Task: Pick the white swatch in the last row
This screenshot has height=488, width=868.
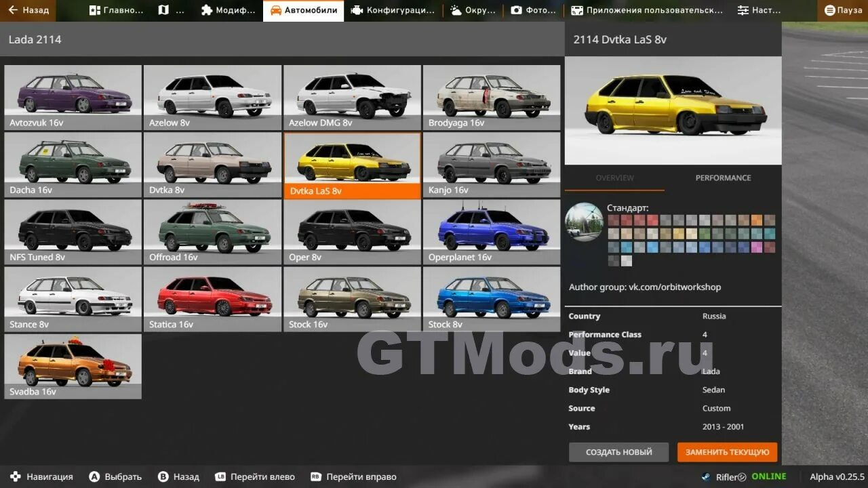Action: [626, 261]
